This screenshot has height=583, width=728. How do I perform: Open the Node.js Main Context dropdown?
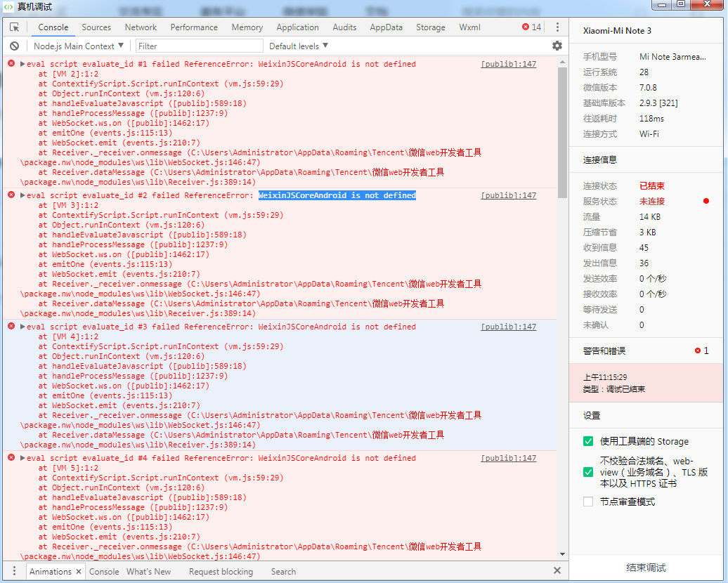[x=79, y=46]
